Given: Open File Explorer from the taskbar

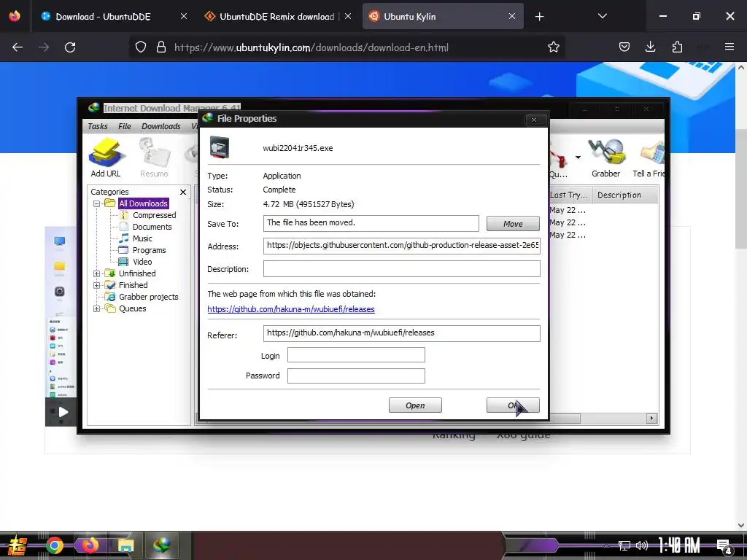Looking at the screenshot, I should [x=126, y=545].
